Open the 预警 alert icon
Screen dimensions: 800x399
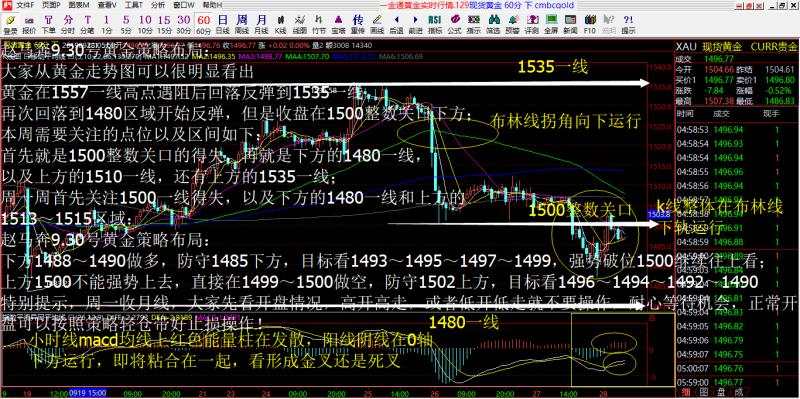512,24
